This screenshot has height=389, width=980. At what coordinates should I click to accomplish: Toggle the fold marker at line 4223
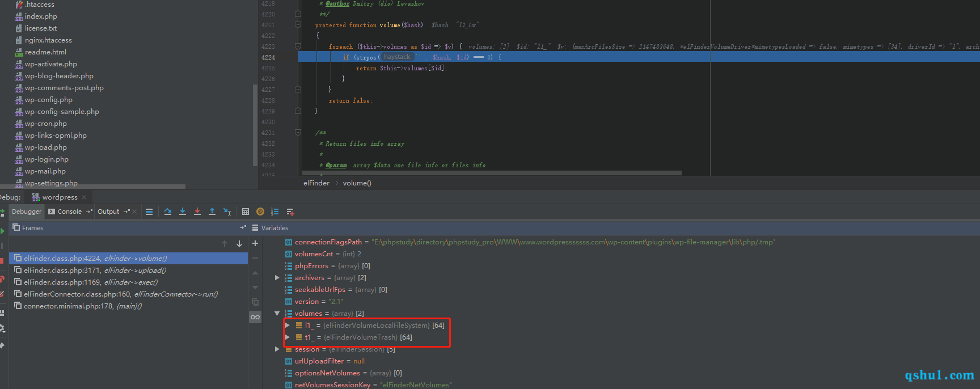298,46
